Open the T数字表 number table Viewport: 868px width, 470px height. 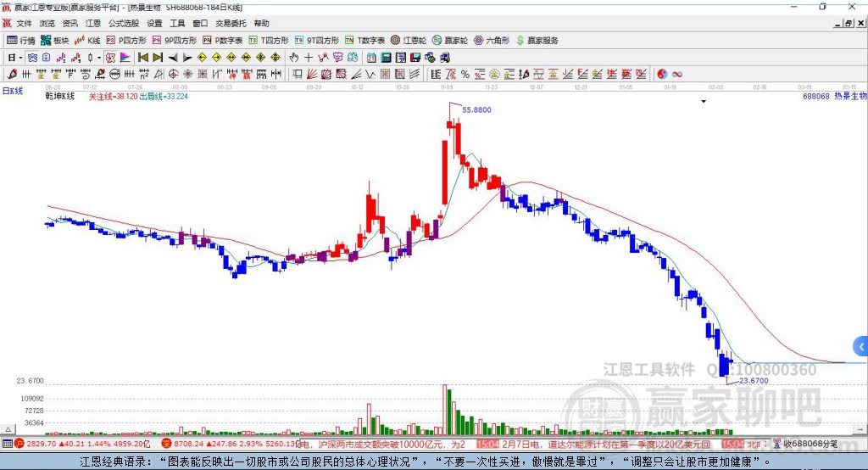pos(364,40)
